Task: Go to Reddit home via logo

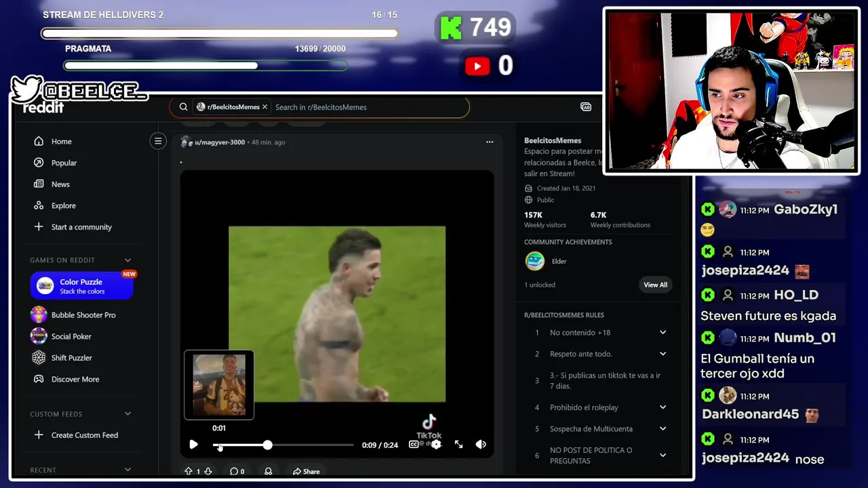Action: [x=43, y=108]
